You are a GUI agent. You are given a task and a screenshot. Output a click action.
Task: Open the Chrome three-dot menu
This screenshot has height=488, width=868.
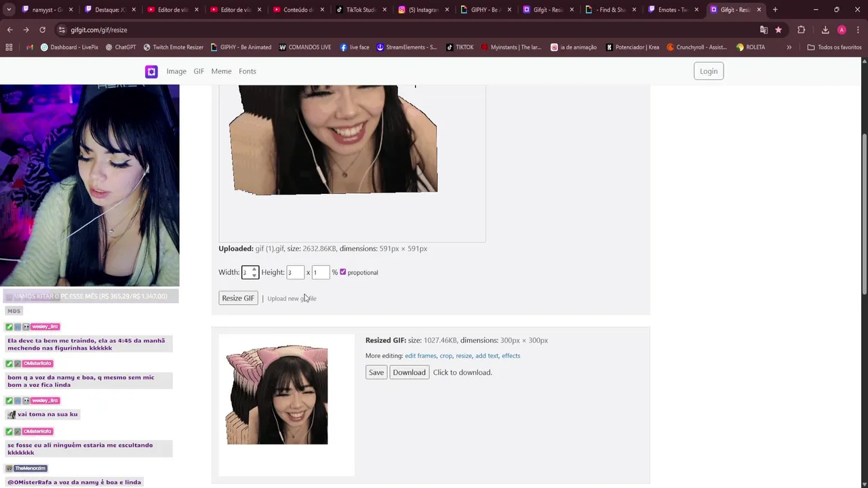click(858, 30)
